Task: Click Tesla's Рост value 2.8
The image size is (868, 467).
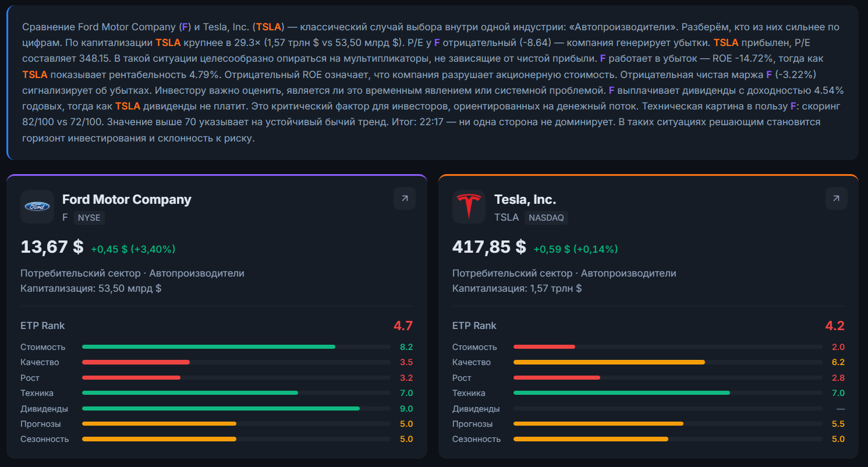Action: click(x=838, y=378)
